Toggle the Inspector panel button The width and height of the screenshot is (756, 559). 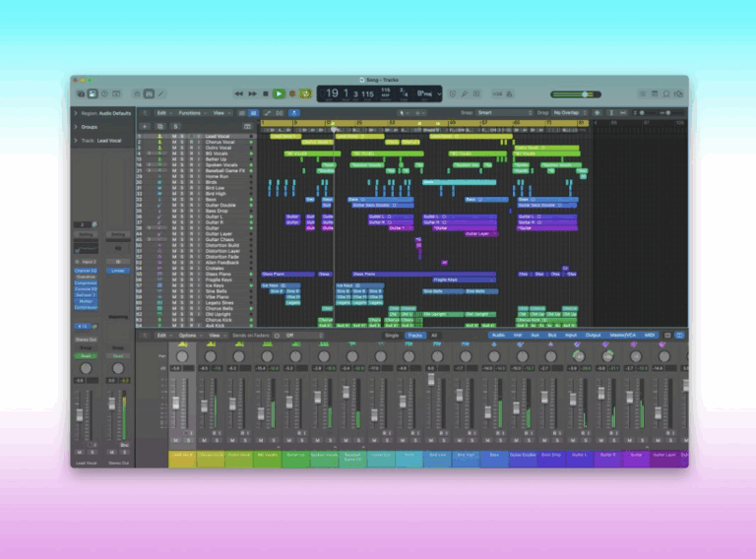(x=93, y=93)
